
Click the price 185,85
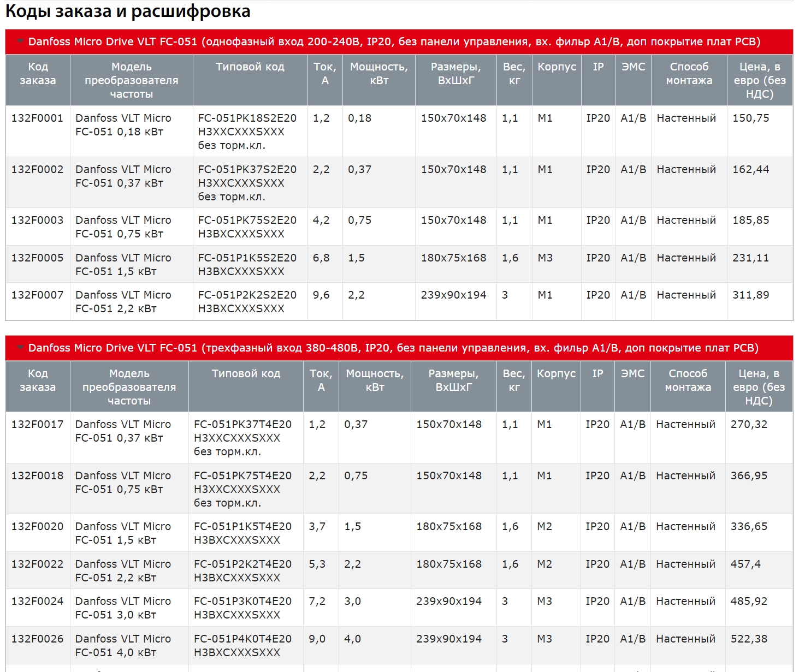[751, 220]
